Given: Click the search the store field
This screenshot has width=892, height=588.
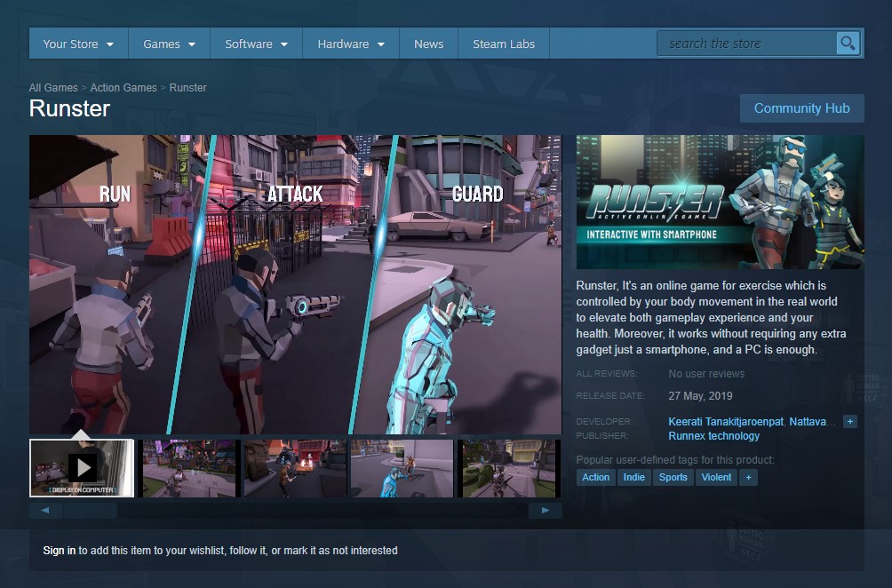Looking at the screenshot, I should click(746, 44).
